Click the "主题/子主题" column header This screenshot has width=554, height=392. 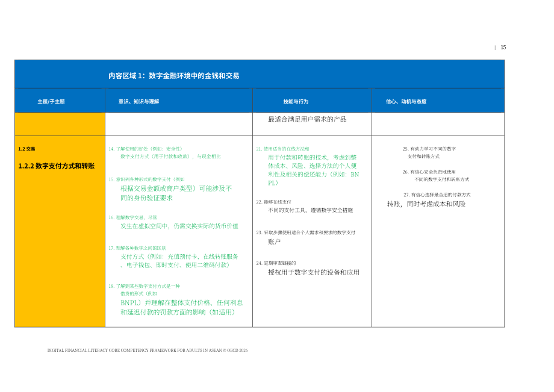coord(51,102)
